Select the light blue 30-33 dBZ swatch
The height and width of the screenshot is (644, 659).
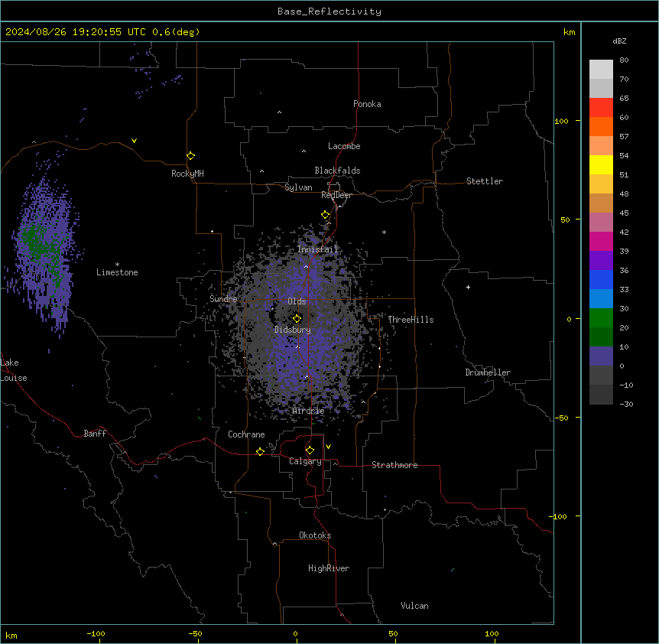point(601,298)
